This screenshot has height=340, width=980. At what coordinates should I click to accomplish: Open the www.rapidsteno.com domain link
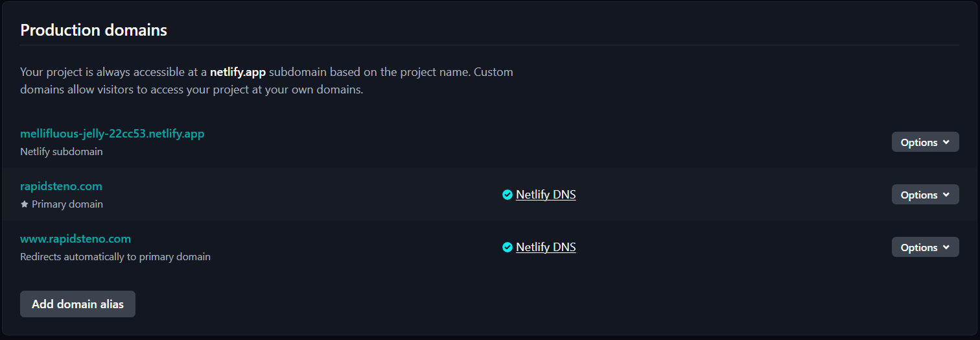coord(76,239)
